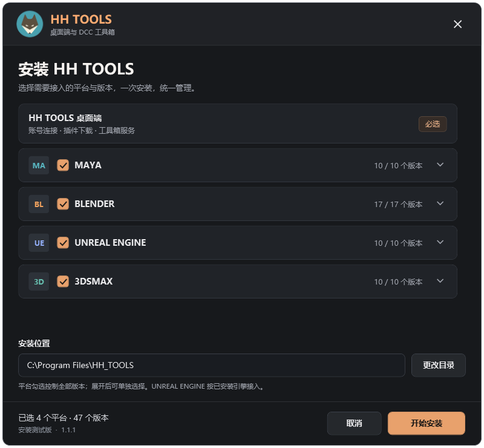
Task: Click the 平台勾选控制全部版本 hint text
Action: 141,386
